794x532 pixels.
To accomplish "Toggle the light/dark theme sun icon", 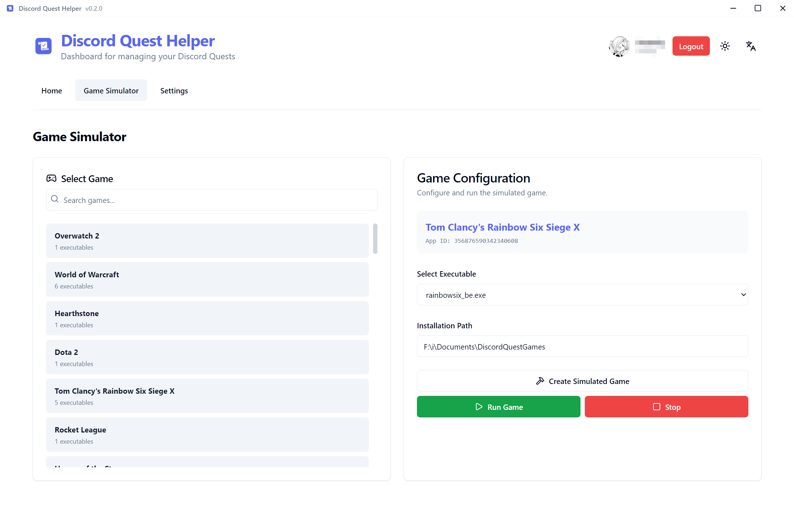I will point(725,46).
